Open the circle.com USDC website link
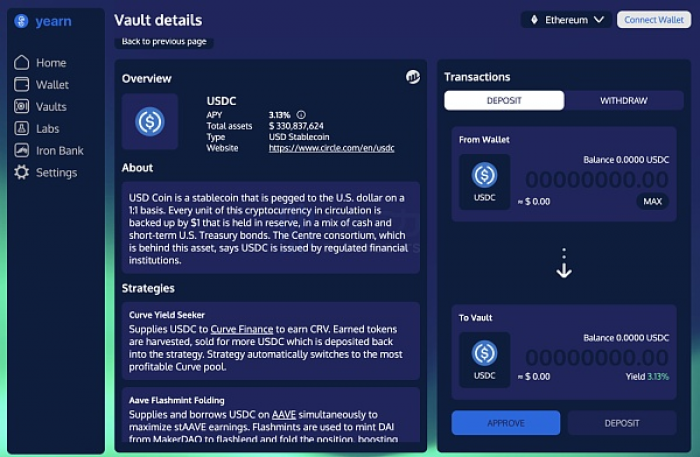The image size is (700, 457). [x=331, y=148]
